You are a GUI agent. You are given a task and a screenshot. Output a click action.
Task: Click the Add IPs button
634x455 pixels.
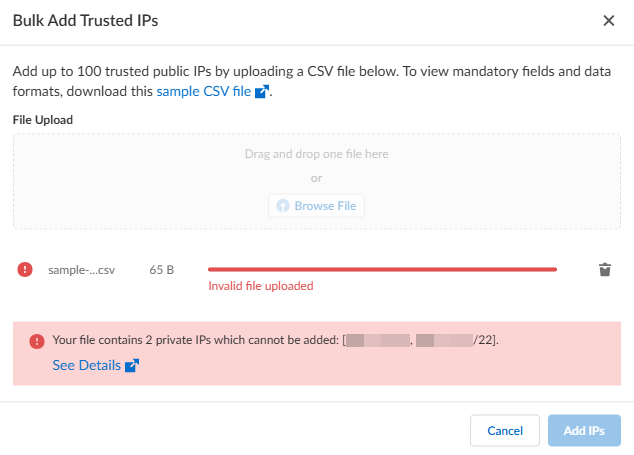583,430
